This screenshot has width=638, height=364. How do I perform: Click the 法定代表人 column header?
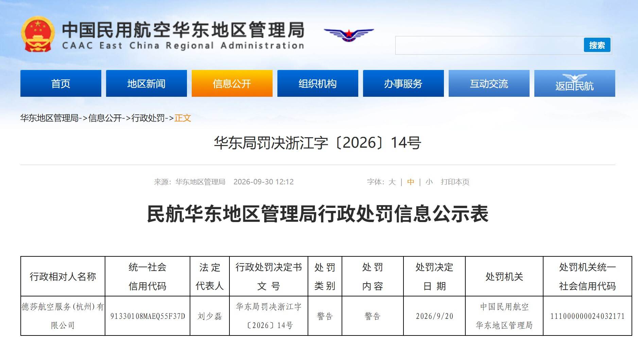coord(210,276)
